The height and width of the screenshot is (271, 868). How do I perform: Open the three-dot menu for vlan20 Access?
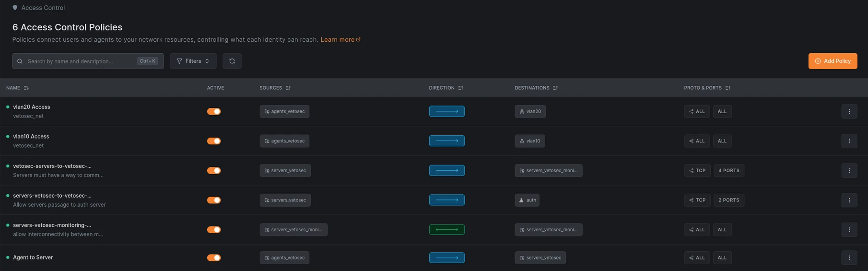[849, 111]
